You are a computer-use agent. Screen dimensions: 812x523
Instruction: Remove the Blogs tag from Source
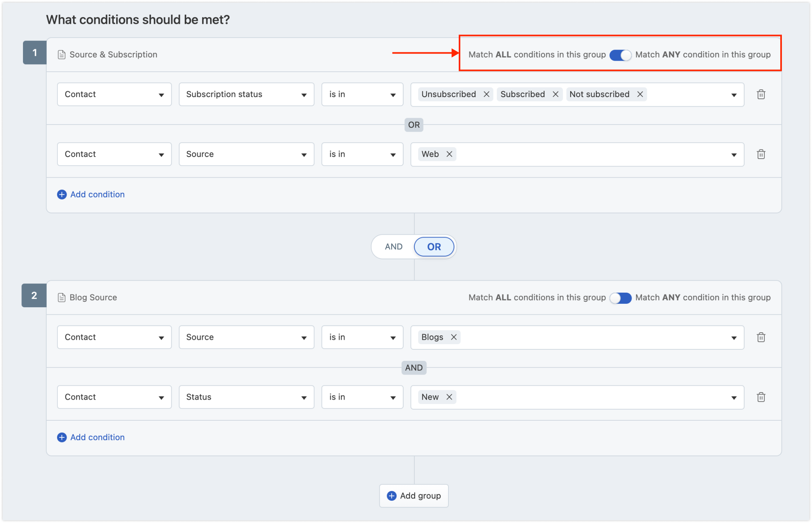tap(454, 337)
